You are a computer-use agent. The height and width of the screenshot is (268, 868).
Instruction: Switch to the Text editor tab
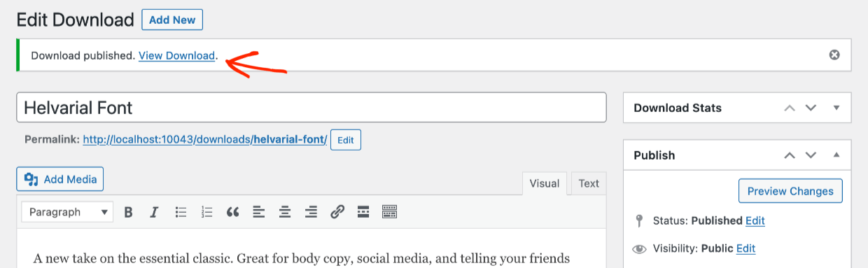coord(589,183)
